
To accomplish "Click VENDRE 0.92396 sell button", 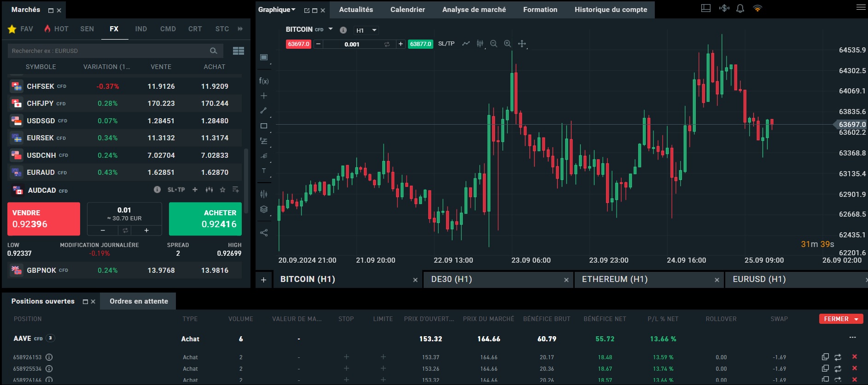I will click(44, 219).
